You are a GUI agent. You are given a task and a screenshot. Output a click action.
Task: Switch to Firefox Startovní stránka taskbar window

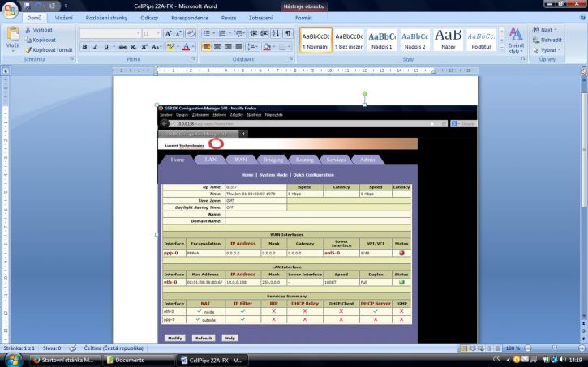click(65, 360)
